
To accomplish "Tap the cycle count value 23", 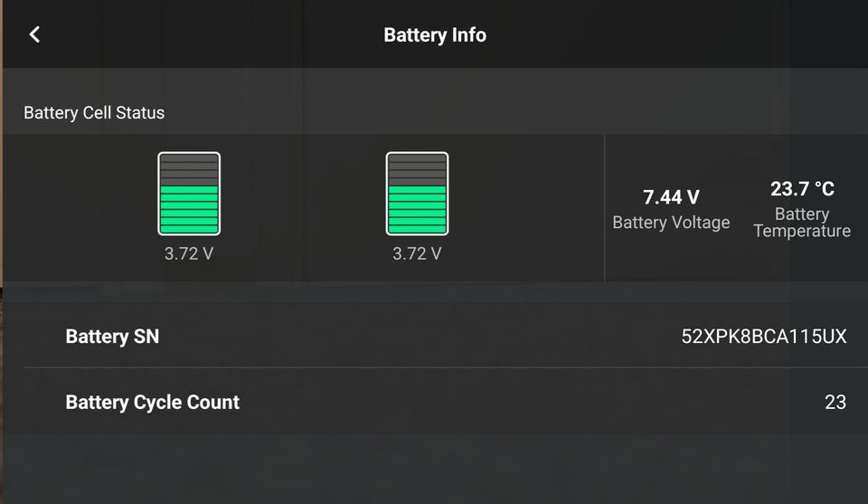I will point(835,402).
